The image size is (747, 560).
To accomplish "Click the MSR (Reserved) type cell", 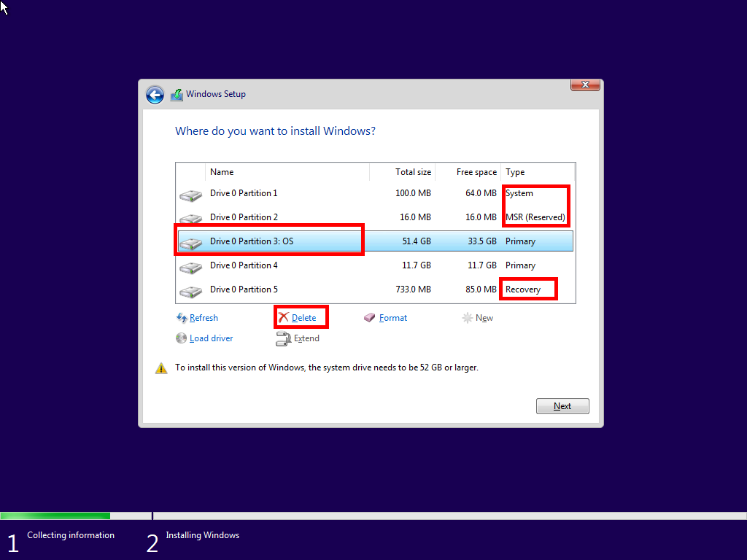I will pyautogui.click(x=535, y=217).
